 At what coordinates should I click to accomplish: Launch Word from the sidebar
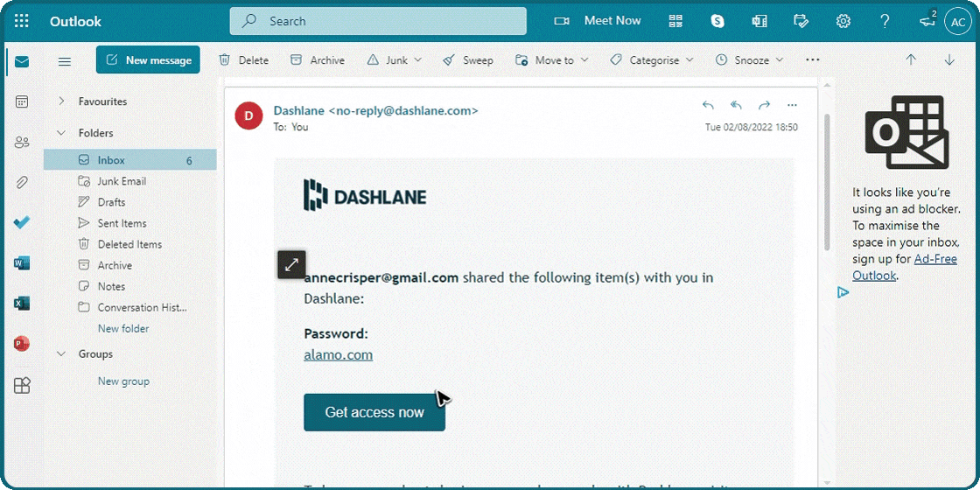pos(22,263)
